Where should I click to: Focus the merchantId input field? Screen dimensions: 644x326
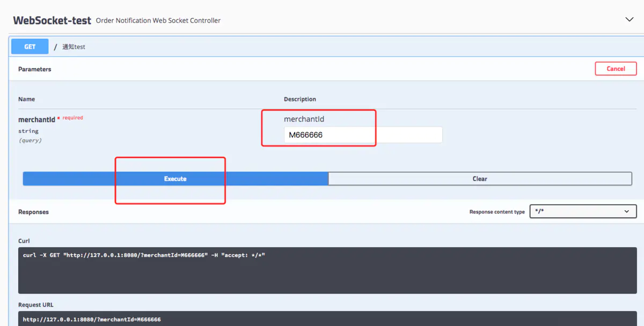[x=363, y=135]
